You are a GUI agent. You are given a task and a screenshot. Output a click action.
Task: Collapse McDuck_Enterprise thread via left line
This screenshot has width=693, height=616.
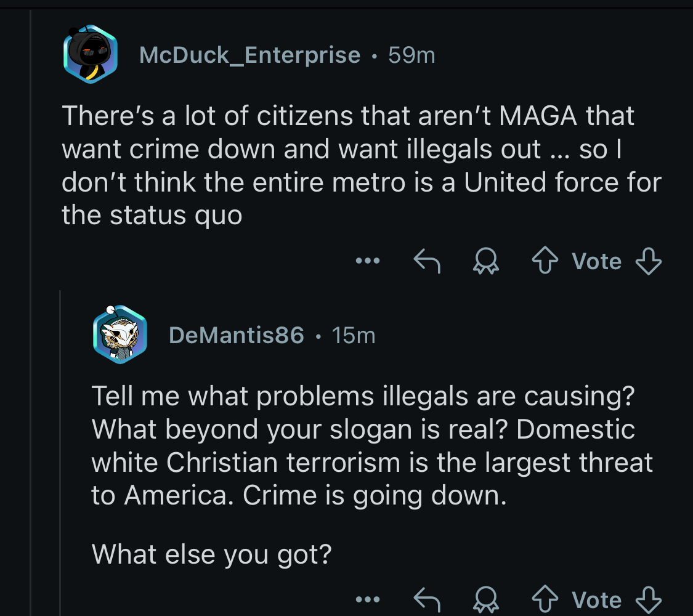click(x=30, y=308)
